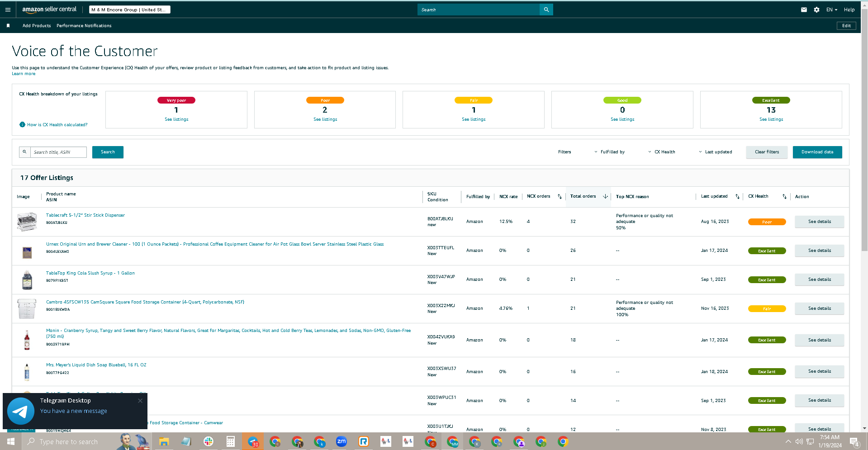Open the Help menu item
868x450 pixels.
pyautogui.click(x=849, y=9)
